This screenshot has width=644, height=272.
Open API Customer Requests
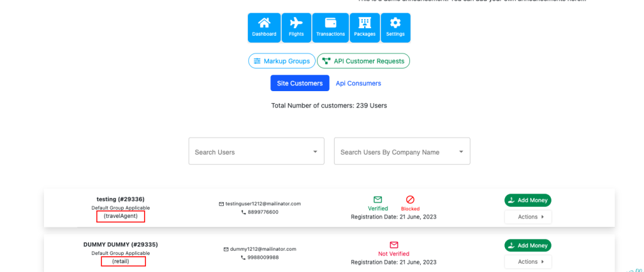point(364,61)
